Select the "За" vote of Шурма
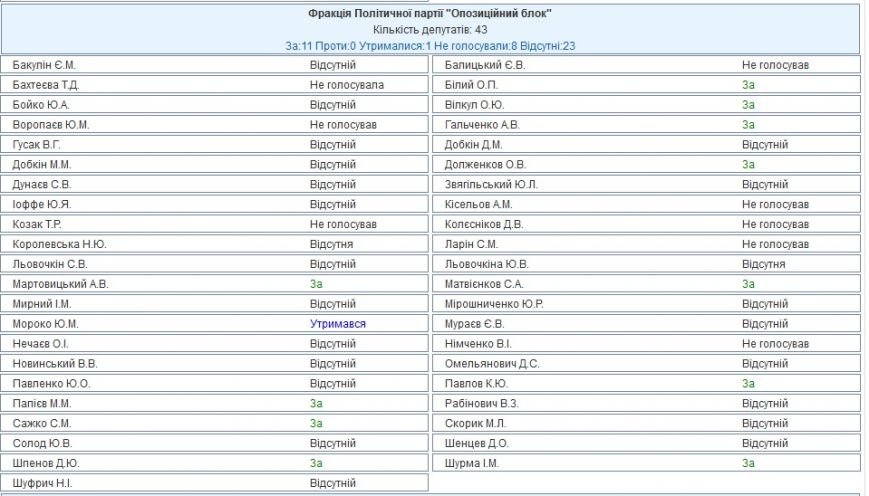 pyautogui.click(x=748, y=464)
